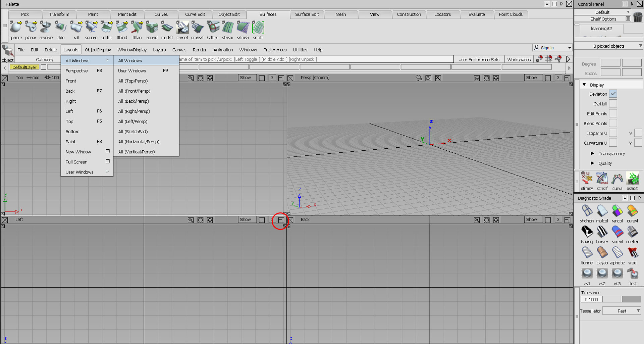Open the xfrmcv transform CV tool
Viewport: 644px width, 344px height.
click(x=587, y=179)
